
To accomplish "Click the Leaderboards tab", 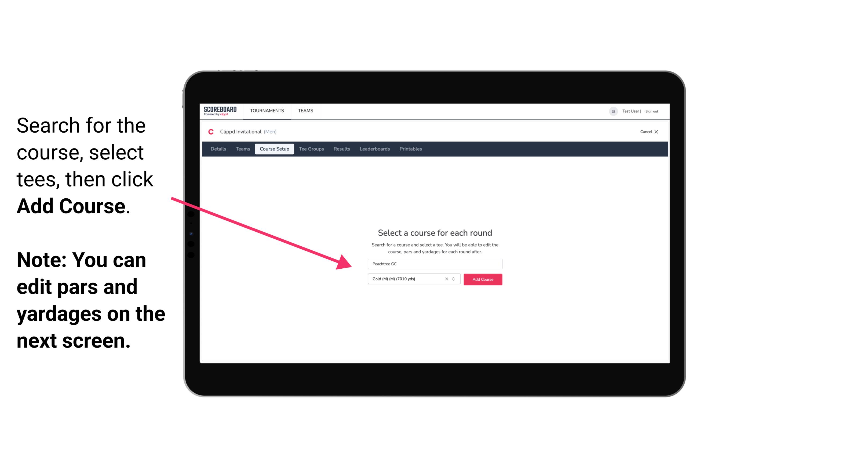I will (x=374, y=149).
